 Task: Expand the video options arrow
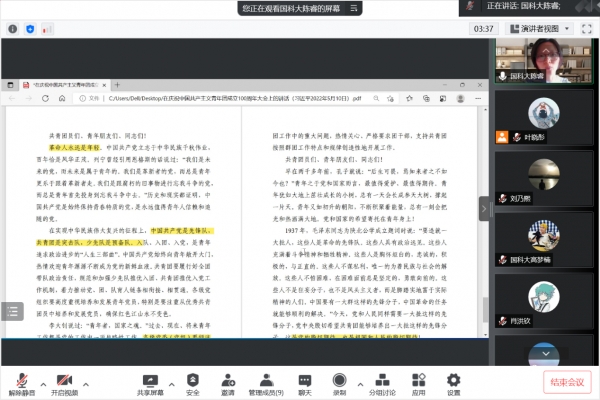86,384
